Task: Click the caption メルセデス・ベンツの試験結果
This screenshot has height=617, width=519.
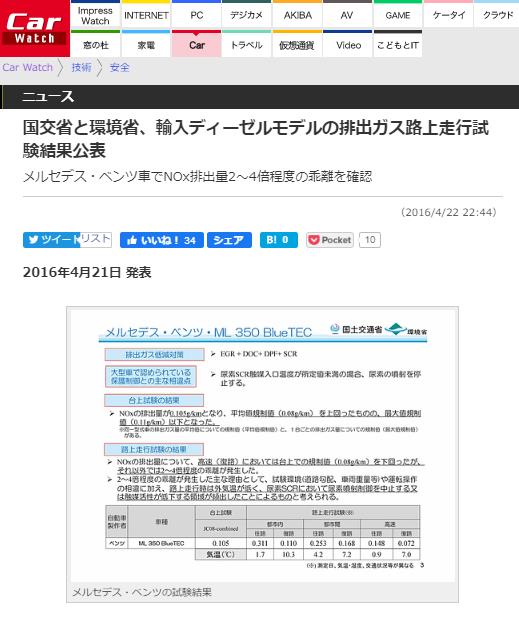Action: pyautogui.click(x=142, y=592)
